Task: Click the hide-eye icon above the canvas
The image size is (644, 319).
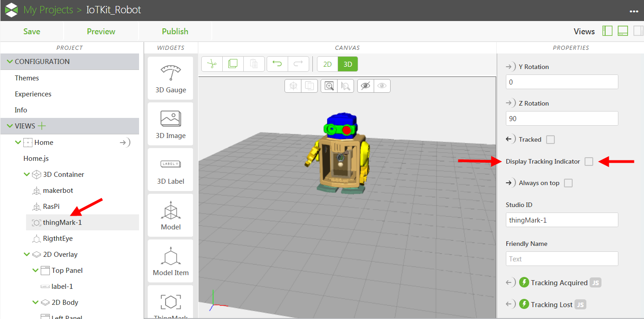Action: coord(365,85)
